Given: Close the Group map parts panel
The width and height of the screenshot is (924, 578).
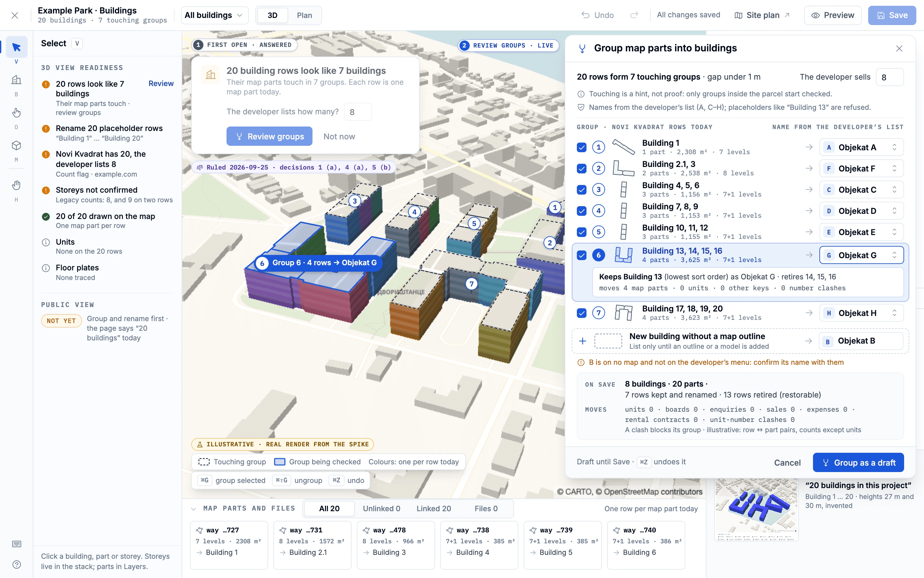Looking at the screenshot, I should (899, 48).
